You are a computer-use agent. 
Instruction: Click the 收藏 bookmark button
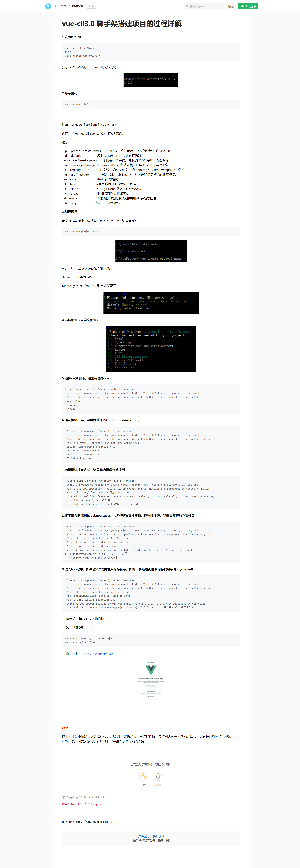[91, 6]
